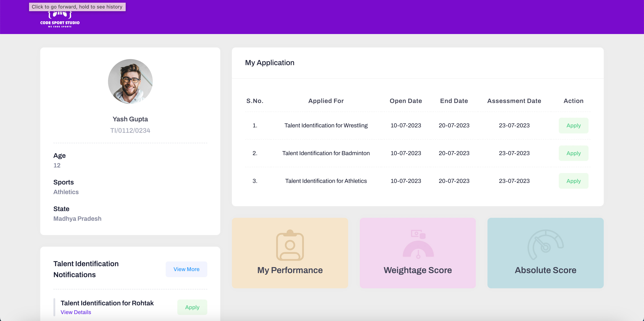Click the TI/0112/0234 registration ID
This screenshot has height=321, width=644.
tap(130, 130)
